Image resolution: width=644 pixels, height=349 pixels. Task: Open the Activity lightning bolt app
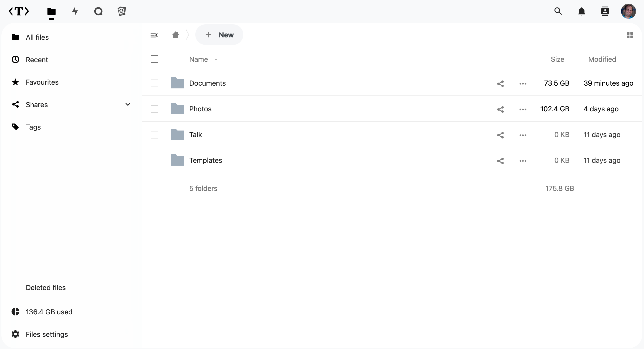pyautogui.click(x=75, y=11)
